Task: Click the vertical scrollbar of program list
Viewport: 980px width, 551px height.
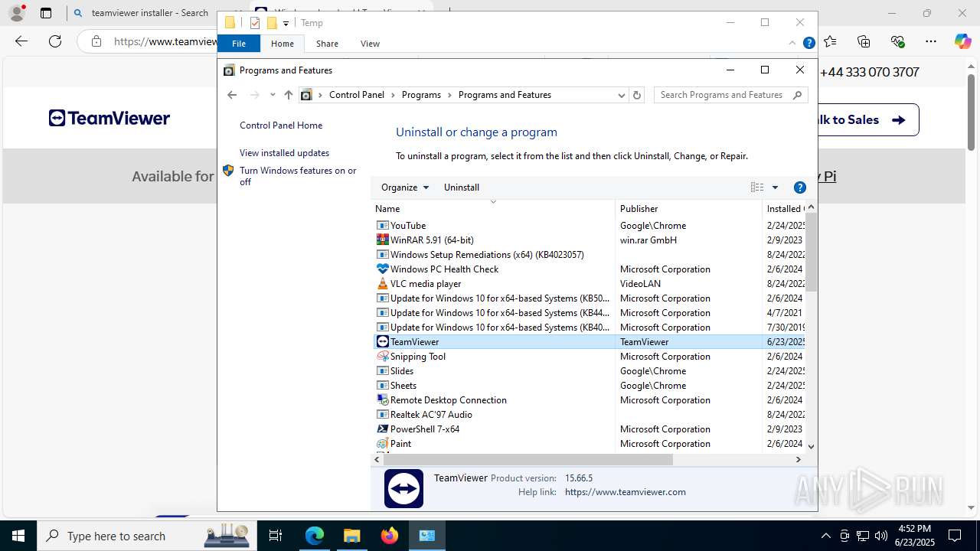Action: click(811, 253)
